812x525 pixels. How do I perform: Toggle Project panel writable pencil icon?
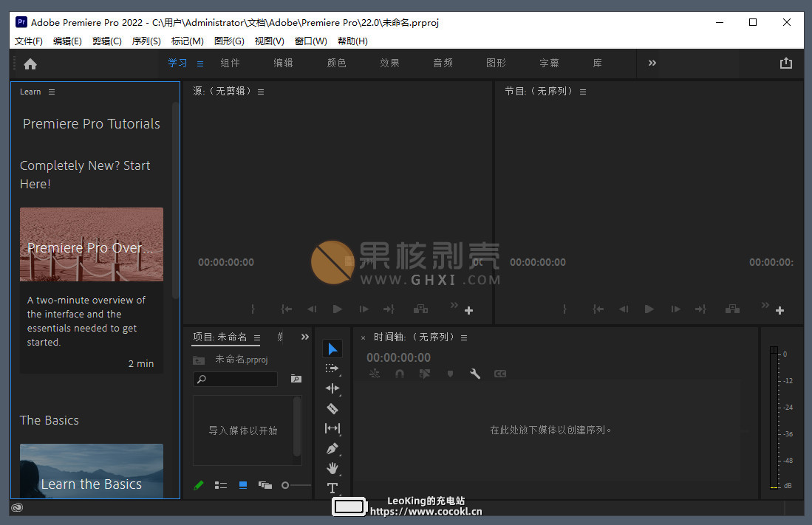pyautogui.click(x=198, y=485)
